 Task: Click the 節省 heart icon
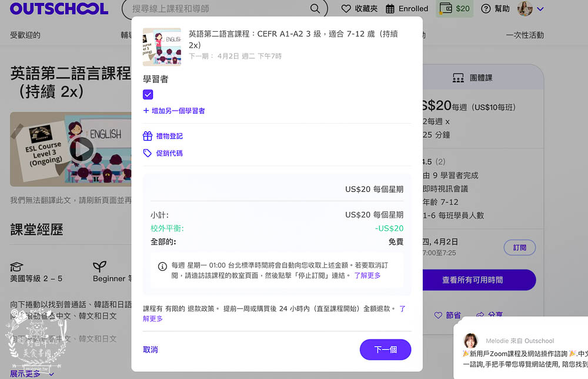438,315
